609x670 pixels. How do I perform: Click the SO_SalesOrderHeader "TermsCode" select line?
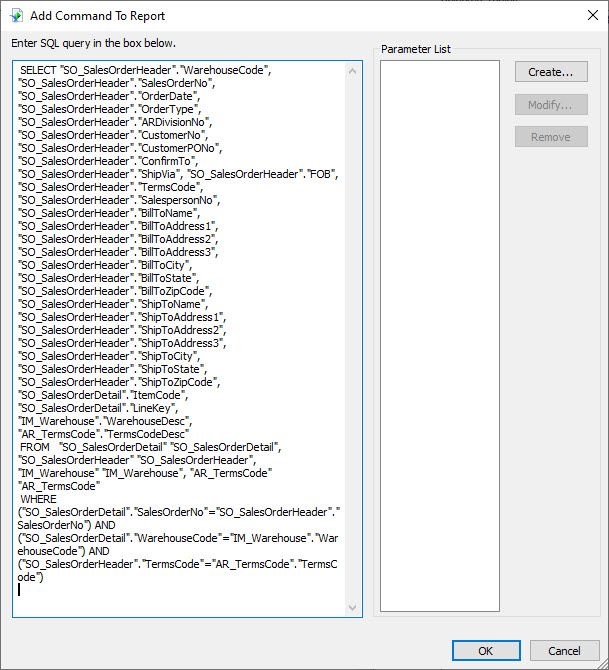(111, 187)
